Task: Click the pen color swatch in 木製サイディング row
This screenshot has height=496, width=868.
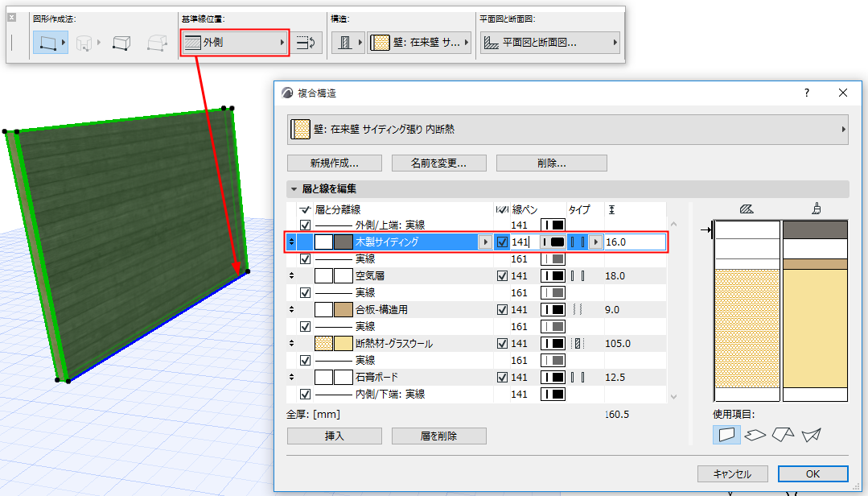Action: [553, 242]
